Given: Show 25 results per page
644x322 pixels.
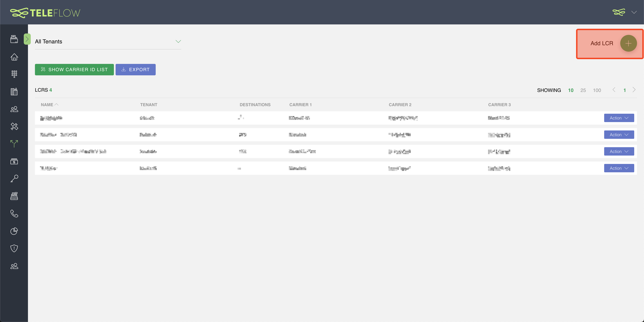Looking at the screenshot, I should coord(583,90).
